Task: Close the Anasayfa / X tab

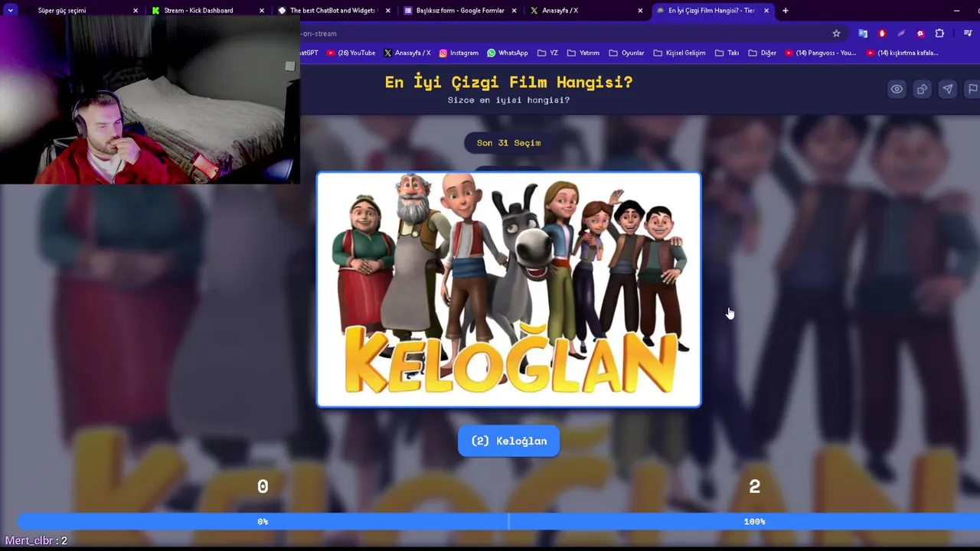Action: point(640,10)
